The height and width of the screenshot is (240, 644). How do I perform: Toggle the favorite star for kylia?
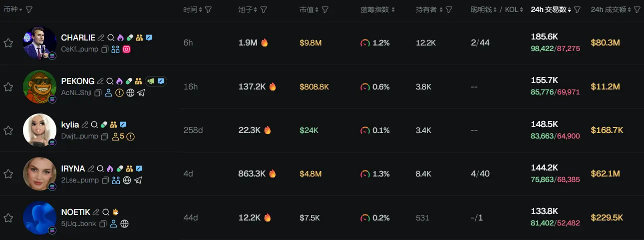(8, 130)
